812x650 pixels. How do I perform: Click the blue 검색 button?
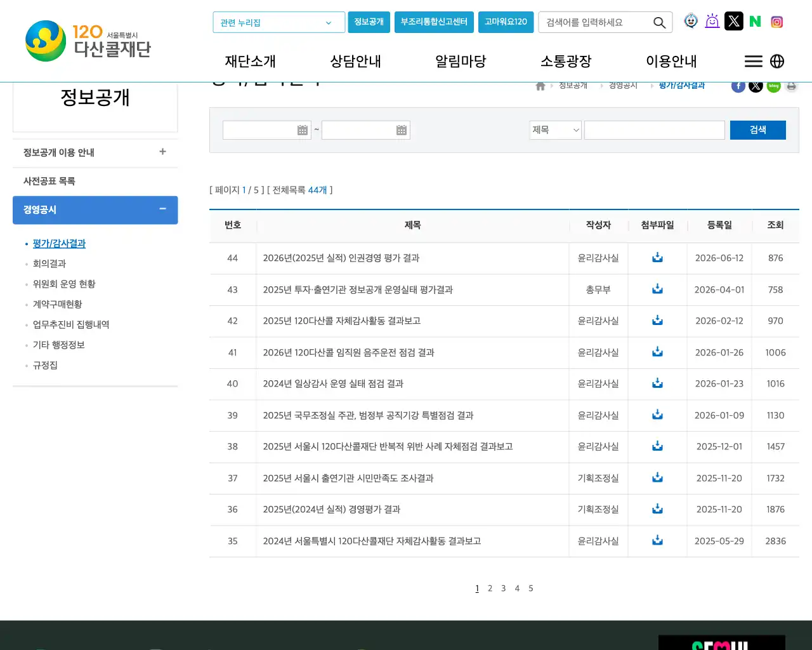(x=758, y=130)
